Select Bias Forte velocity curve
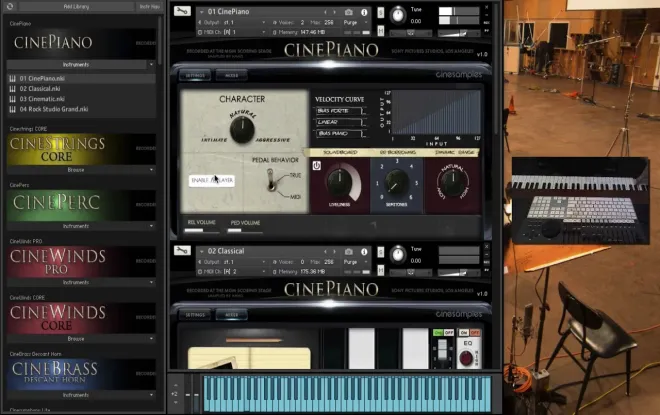Viewport: 660px width, 415px height. pos(339,111)
